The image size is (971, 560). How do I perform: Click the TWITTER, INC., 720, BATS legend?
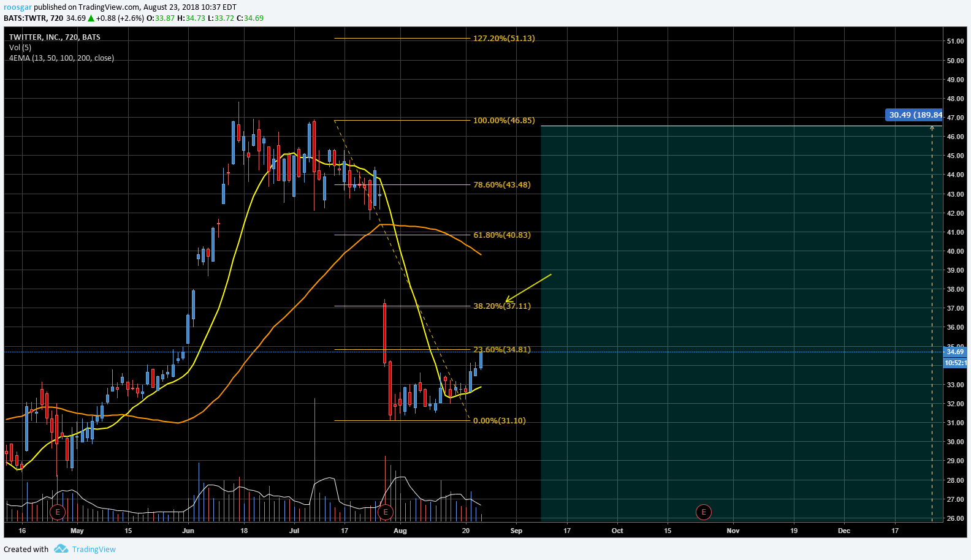55,37
